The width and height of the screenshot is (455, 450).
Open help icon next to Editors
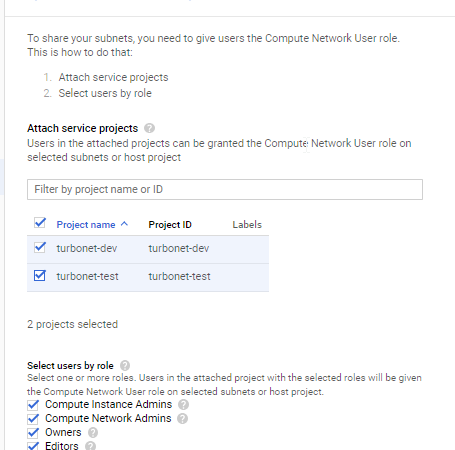(x=90, y=446)
